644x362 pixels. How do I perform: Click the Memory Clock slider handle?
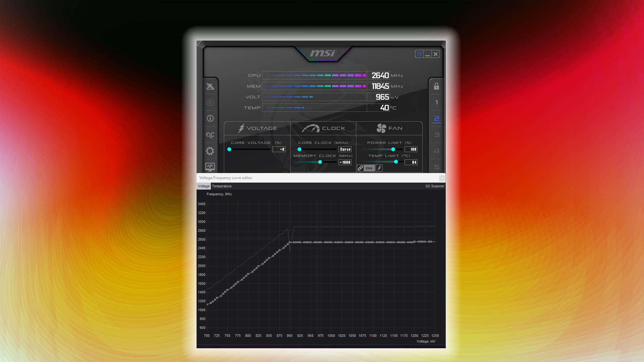[320, 162]
